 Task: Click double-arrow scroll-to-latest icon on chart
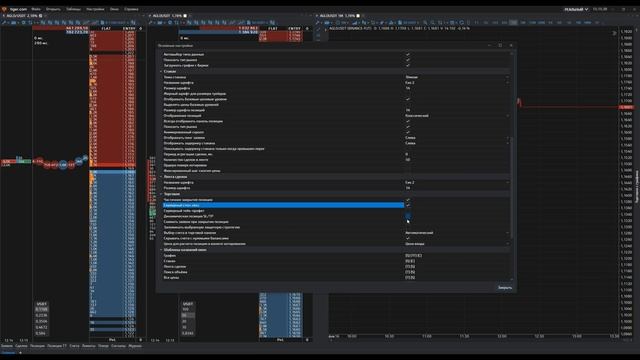click(614, 33)
